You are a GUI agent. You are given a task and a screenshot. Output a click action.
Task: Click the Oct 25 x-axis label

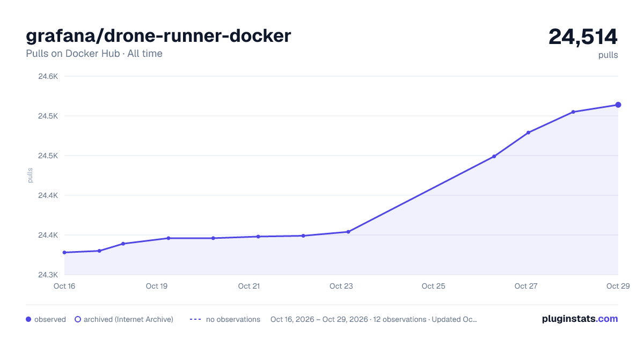point(434,286)
